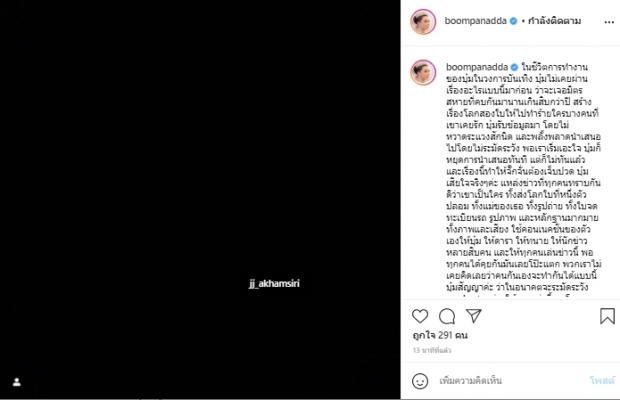The image size is (620, 400).
Task: Save post with the bookmark icon
Action: point(607,316)
